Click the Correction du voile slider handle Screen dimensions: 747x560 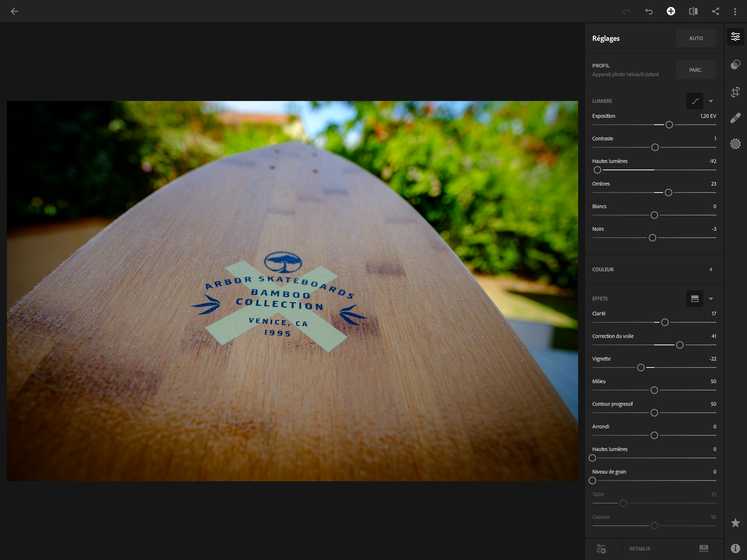680,345
